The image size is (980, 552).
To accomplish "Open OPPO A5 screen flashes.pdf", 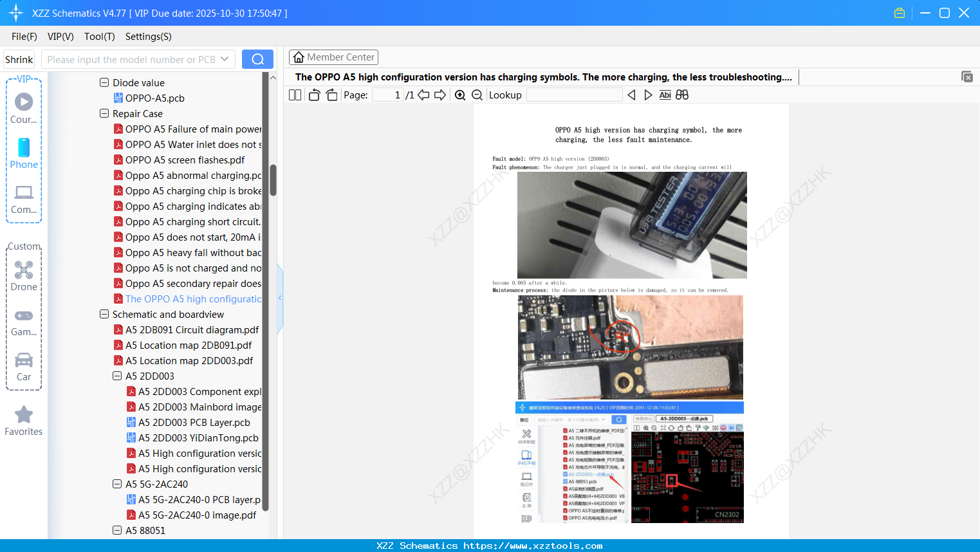I will [185, 160].
